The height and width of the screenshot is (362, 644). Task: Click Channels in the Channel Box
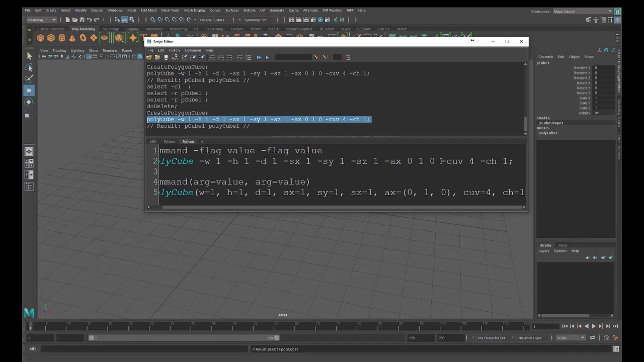(545, 57)
